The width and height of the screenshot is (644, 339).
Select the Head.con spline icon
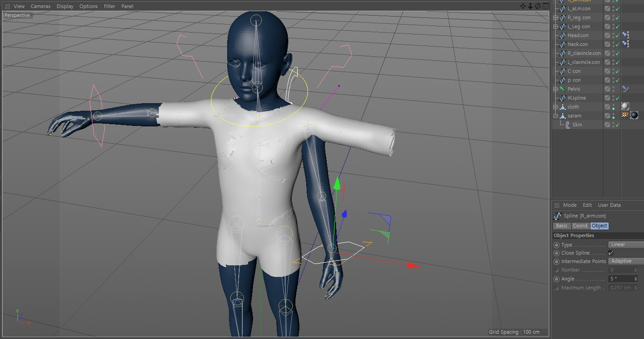pos(563,35)
